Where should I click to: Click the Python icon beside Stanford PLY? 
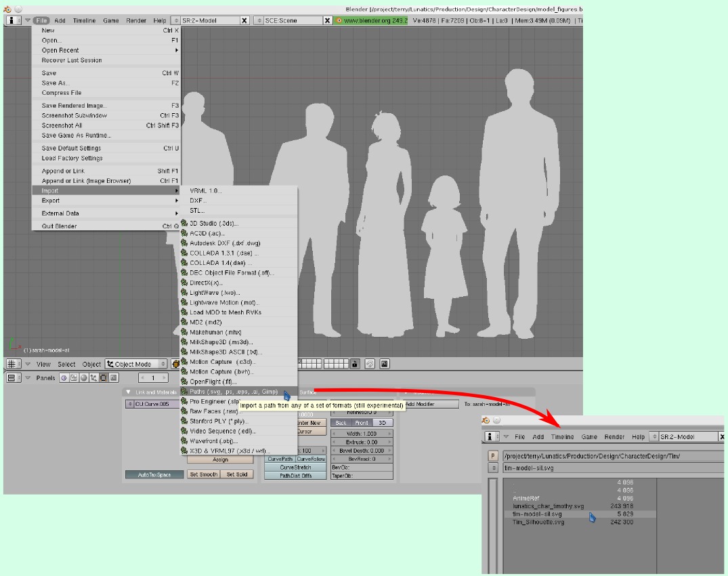pos(184,421)
